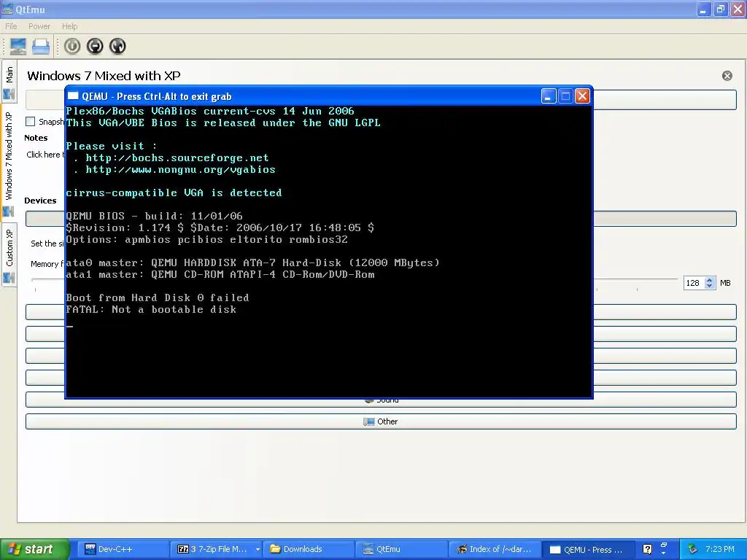Click inside the QEMU black console screen
The height and width of the screenshot is (560, 747).
point(329,251)
